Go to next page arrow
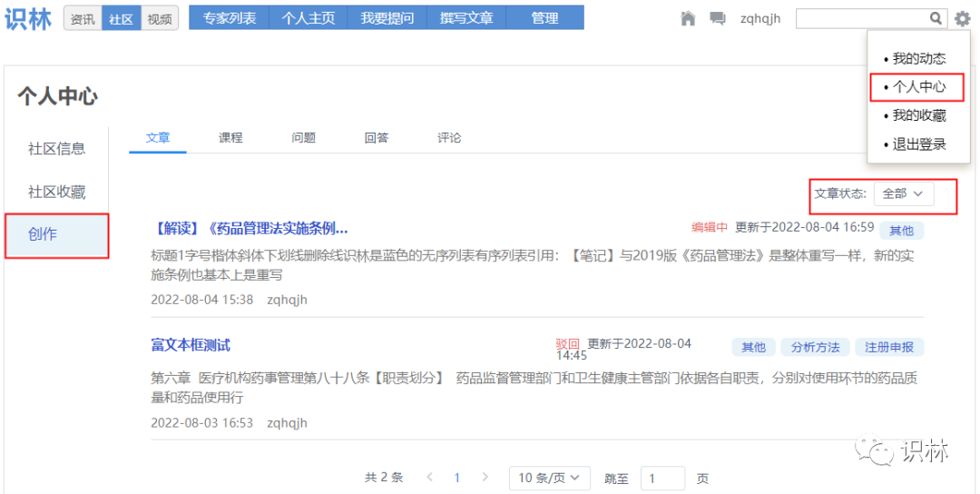 tap(485, 478)
